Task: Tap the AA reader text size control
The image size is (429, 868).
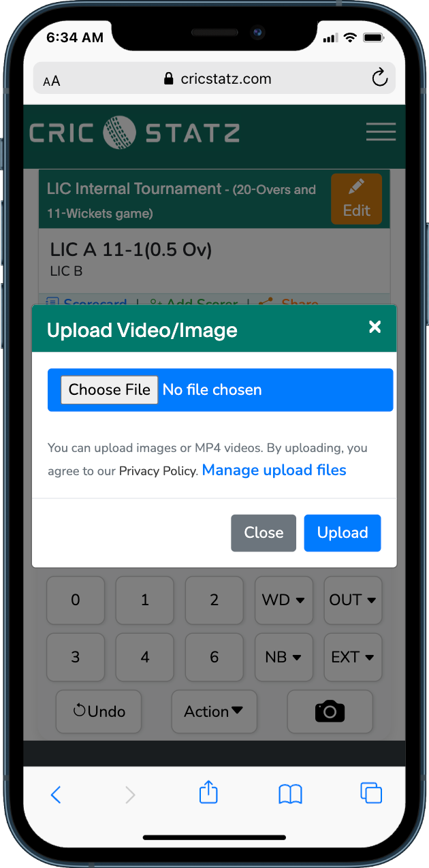Action: click(x=52, y=81)
